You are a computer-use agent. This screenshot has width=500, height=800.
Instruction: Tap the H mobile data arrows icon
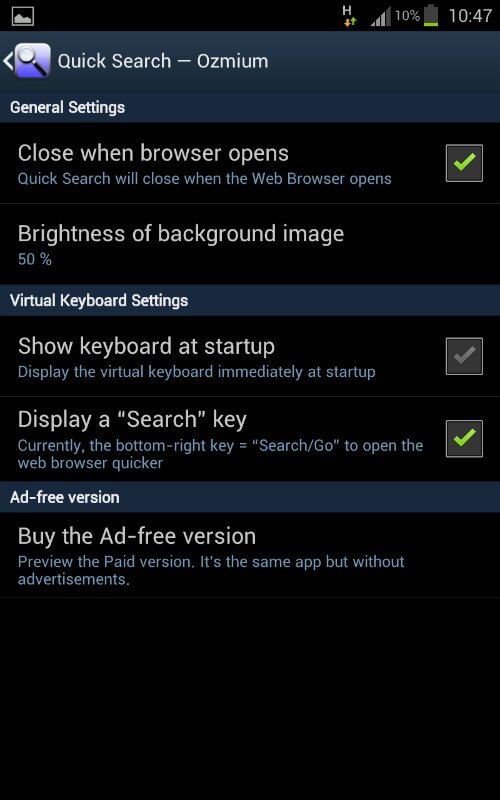coord(349,15)
